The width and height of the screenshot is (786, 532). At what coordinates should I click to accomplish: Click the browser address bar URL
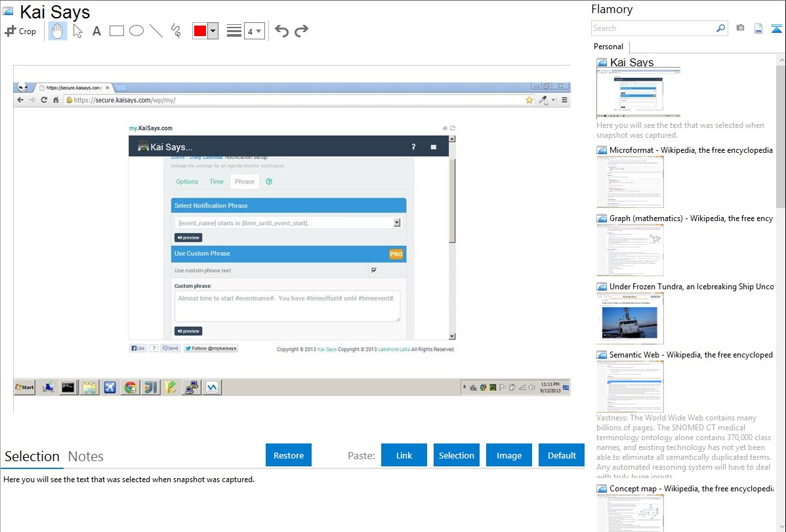click(x=124, y=100)
